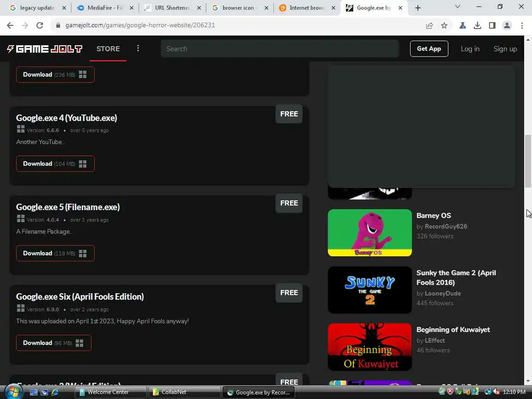This screenshot has height=399, width=532.
Task: Open the Windows Start orb
Action: 14,391
